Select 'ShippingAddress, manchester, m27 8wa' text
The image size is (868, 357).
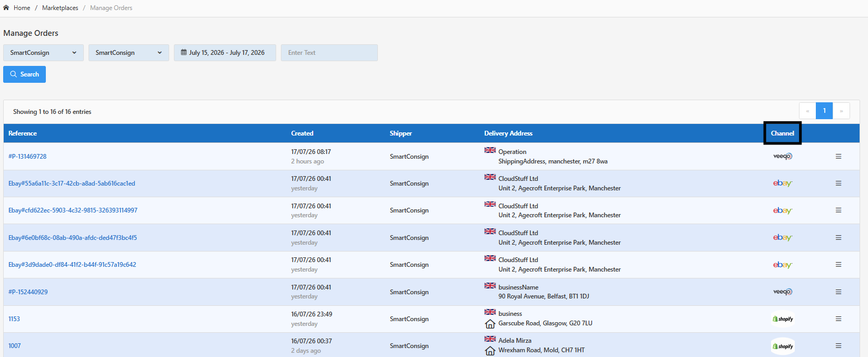553,161
